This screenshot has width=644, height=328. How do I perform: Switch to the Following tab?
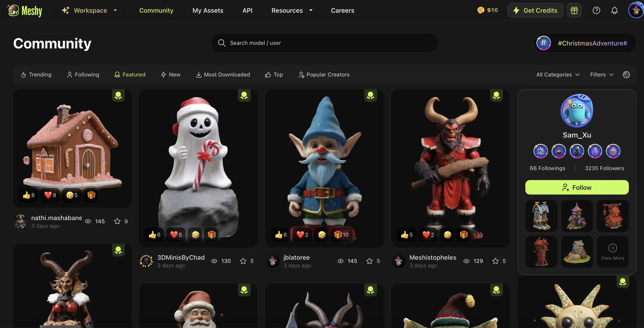click(83, 75)
